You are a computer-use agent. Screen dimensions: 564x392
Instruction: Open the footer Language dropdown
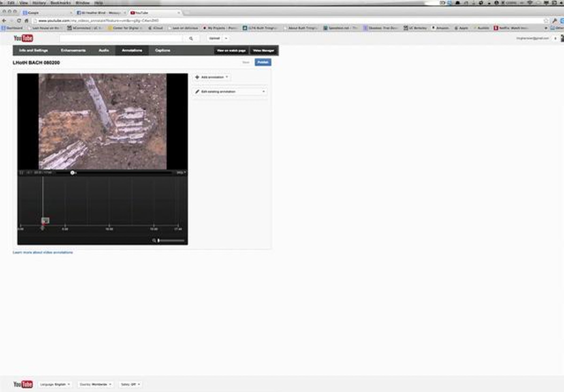[55, 384]
